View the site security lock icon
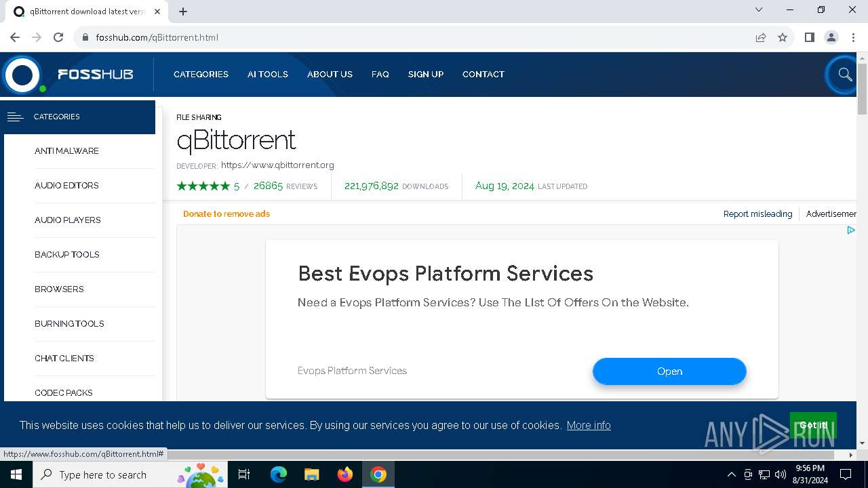The height and width of the screenshot is (488, 868). tap(85, 37)
